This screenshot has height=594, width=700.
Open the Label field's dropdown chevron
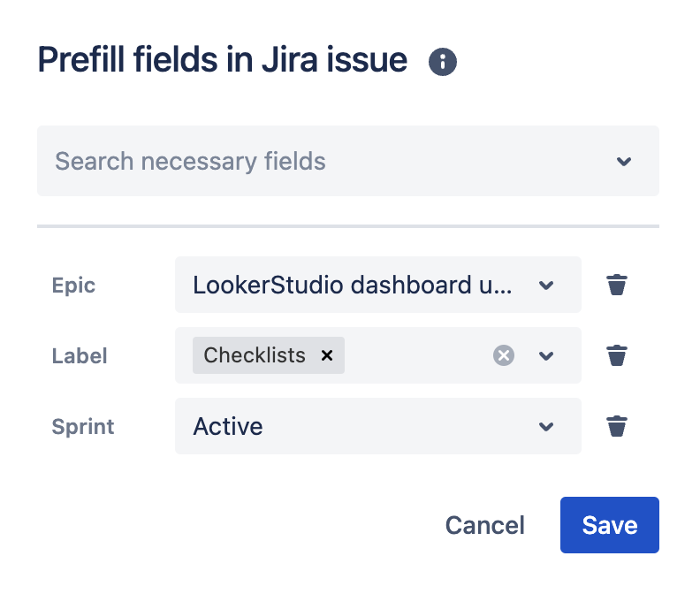tap(546, 355)
